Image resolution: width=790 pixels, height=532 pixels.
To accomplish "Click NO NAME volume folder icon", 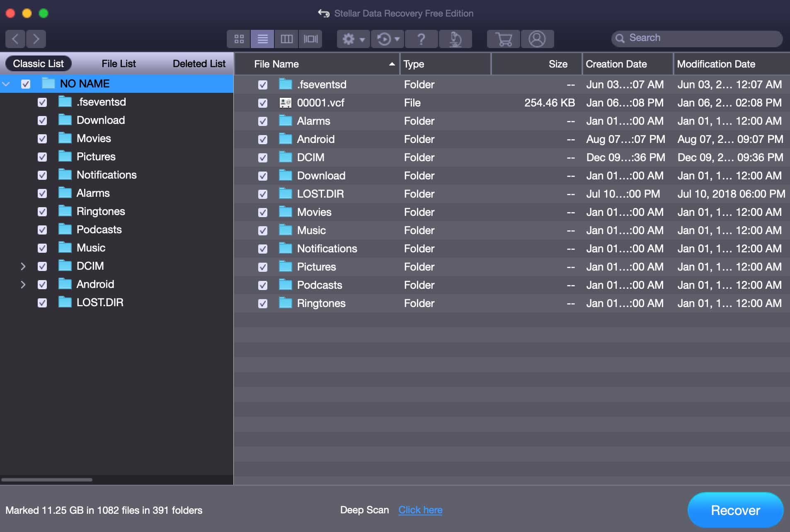I will [x=48, y=83].
